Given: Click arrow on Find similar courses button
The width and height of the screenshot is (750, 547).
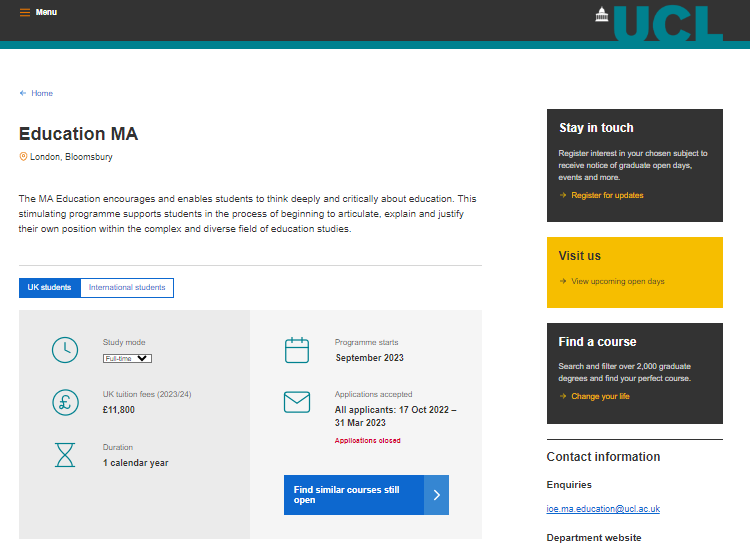Looking at the screenshot, I should [x=436, y=495].
